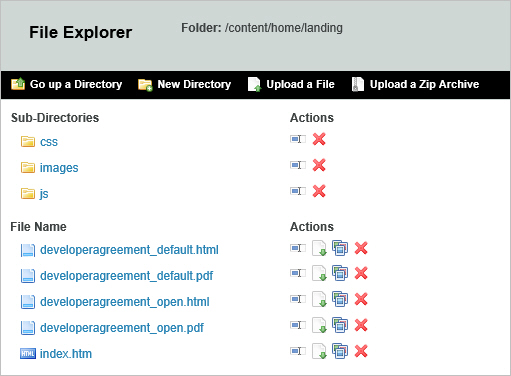Copy the index.htm file
Screen dimensions: 511x376
point(340,351)
